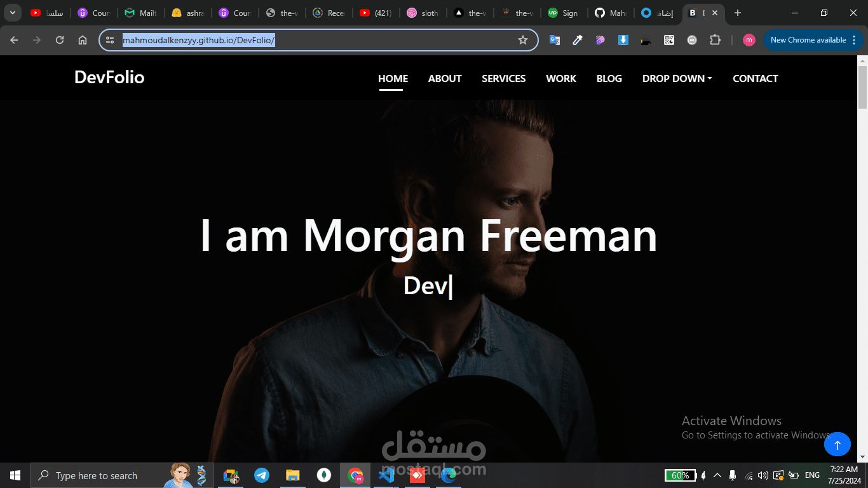Screen dimensions: 868x488
Task: Open the purple swirl extension icon
Action: click(600, 40)
